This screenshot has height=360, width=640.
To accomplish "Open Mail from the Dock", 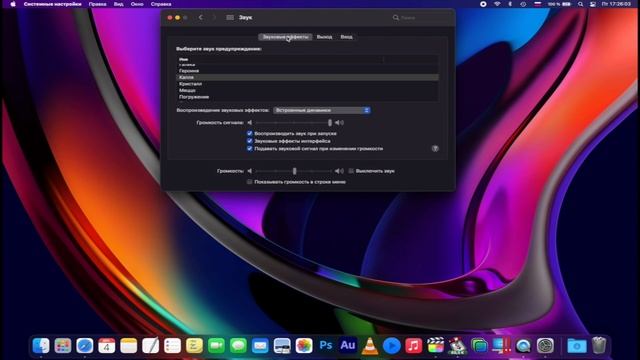I will coord(260,346).
